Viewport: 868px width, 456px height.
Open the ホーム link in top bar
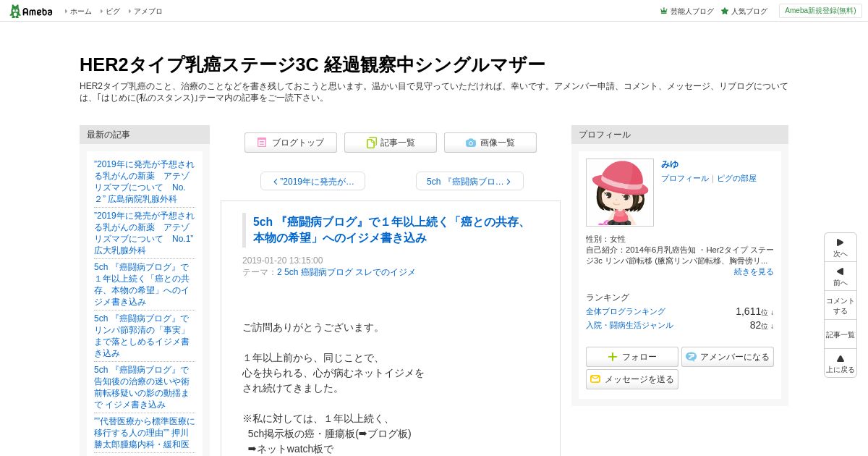click(80, 12)
